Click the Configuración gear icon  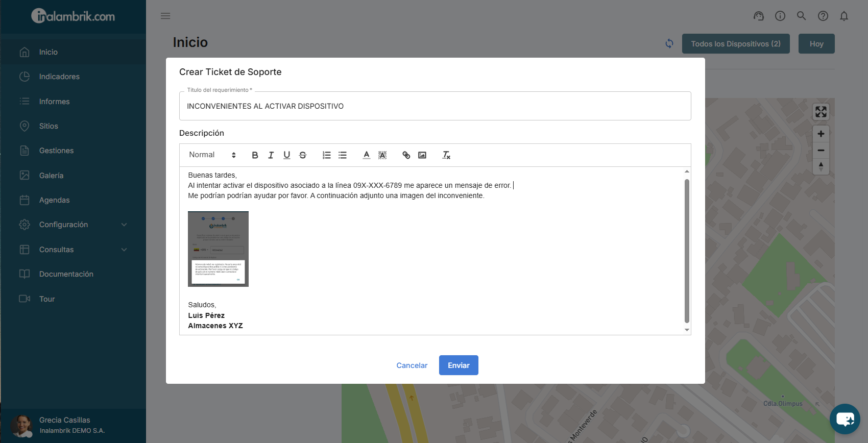25,225
